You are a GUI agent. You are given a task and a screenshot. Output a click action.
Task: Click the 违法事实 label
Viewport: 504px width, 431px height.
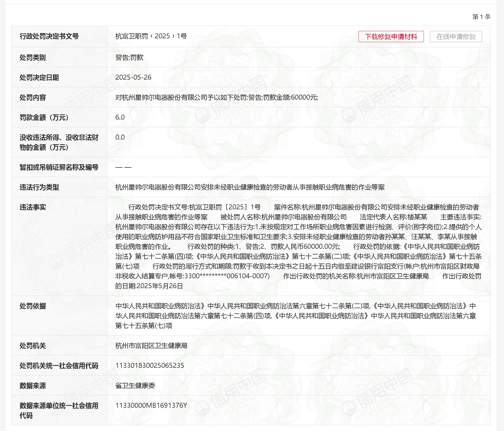[33, 207]
